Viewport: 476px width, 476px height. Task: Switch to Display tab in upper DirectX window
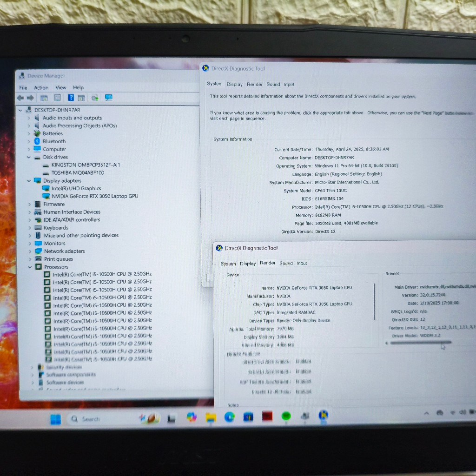[235, 85]
